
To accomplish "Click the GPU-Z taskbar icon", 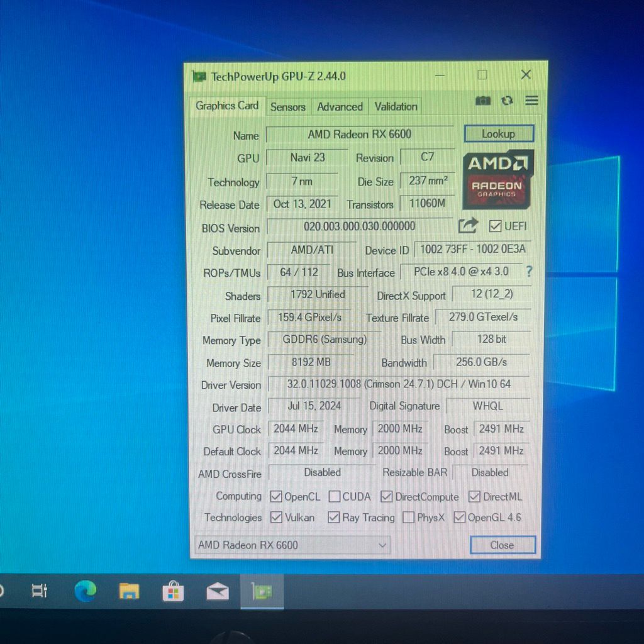I will (262, 591).
